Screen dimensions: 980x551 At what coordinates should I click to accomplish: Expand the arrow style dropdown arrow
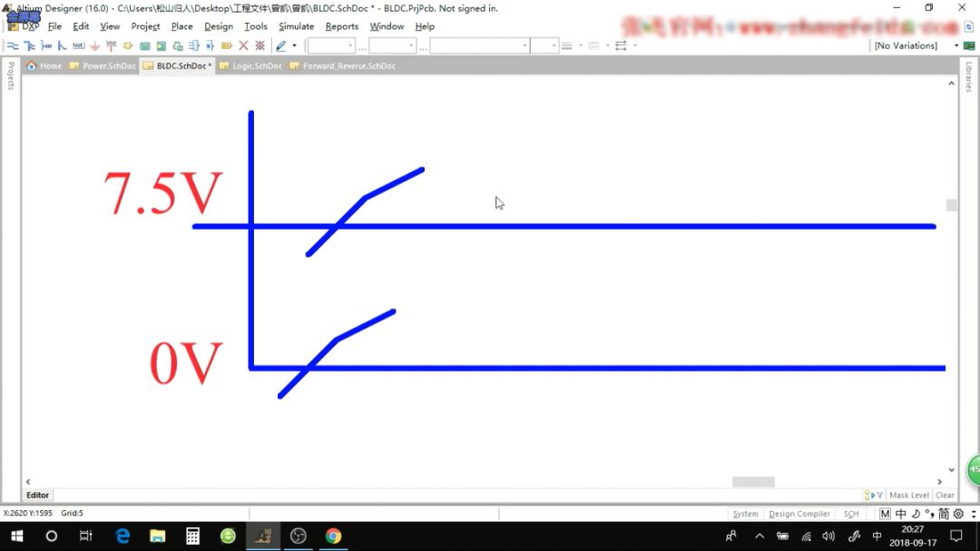(x=635, y=45)
